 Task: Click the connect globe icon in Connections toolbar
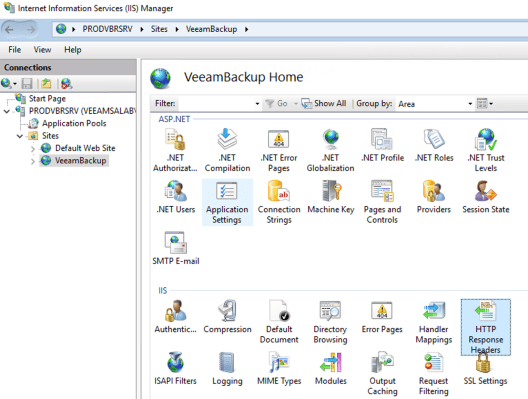click(x=6, y=83)
